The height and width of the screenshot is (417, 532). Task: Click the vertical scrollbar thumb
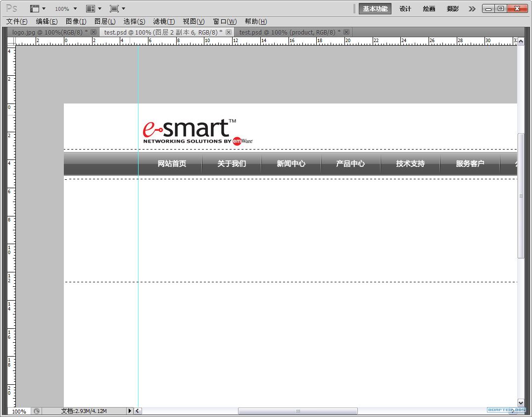coord(521,196)
